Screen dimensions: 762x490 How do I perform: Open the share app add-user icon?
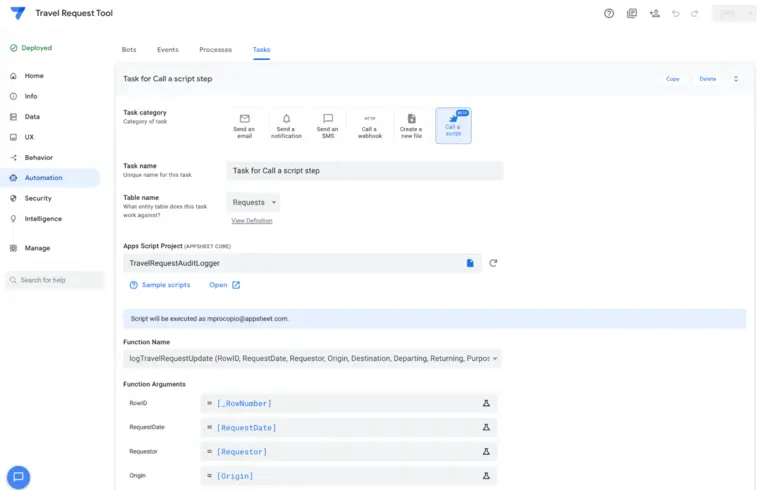coord(654,14)
